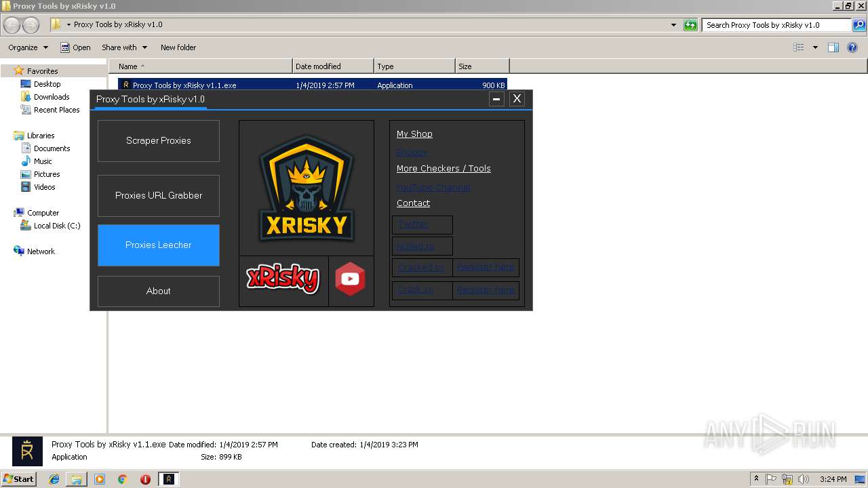Open Desktop in Favorites
The width and height of the screenshot is (868, 488).
[47, 84]
